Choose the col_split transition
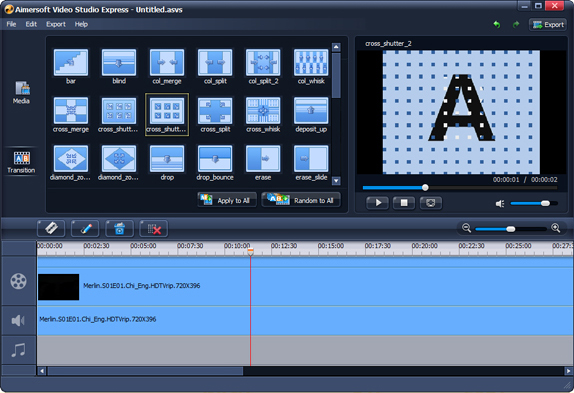This screenshot has width=574, height=393. pyautogui.click(x=215, y=63)
